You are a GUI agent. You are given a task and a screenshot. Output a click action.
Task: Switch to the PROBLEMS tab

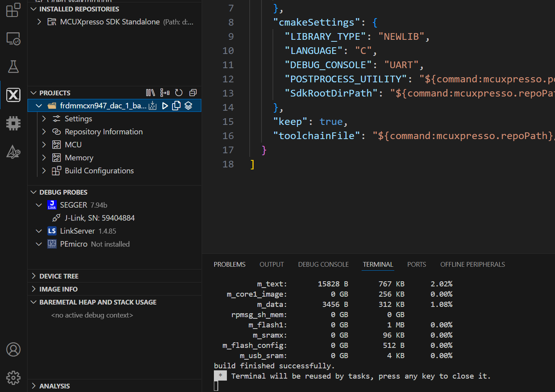click(x=229, y=264)
